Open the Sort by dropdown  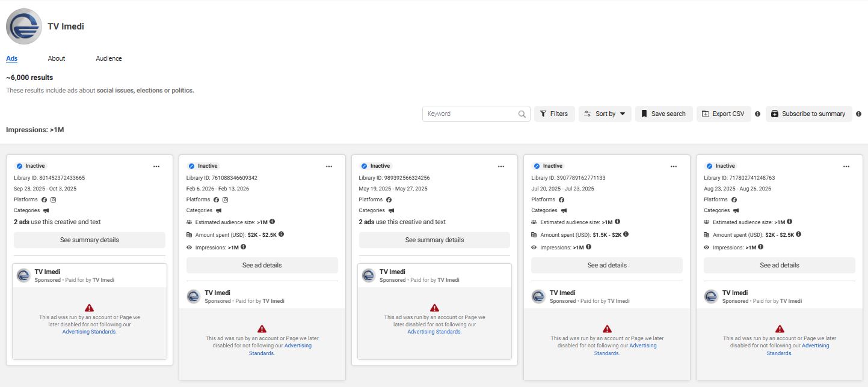pos(605,114)
